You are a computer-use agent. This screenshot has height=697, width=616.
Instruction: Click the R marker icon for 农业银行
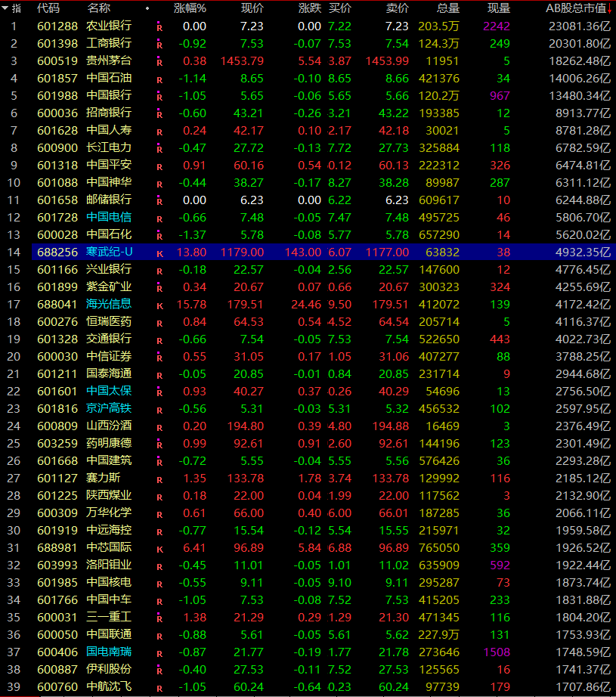(x=159, y=26)
